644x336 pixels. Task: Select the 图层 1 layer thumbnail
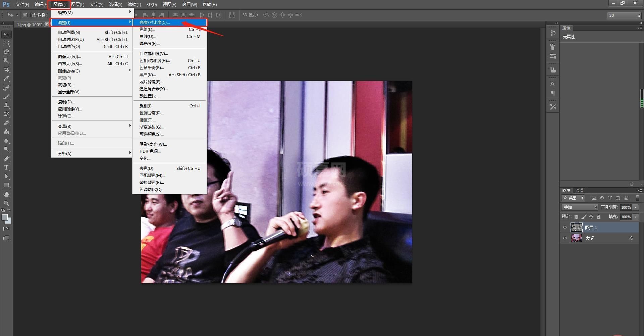pos(576,228)
